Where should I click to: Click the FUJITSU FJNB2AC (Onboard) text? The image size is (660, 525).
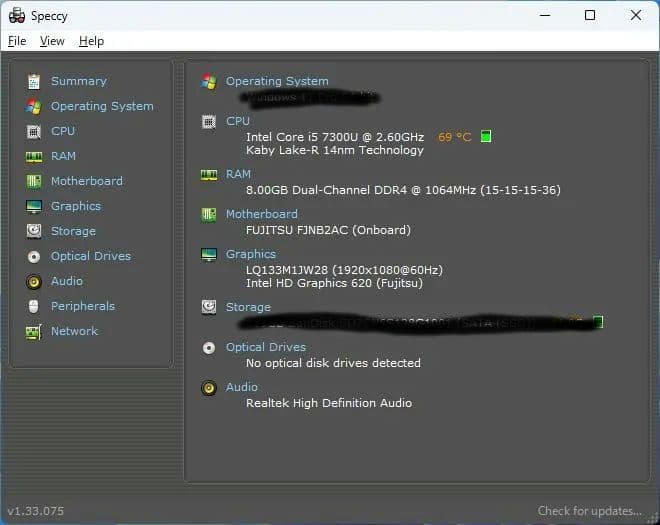[x=328, y=230]
